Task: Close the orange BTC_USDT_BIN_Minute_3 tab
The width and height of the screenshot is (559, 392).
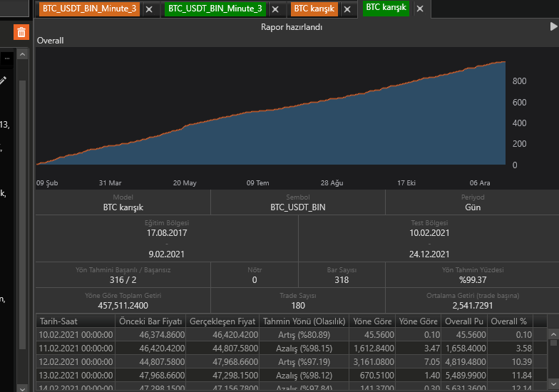Action: pos(148,9)
